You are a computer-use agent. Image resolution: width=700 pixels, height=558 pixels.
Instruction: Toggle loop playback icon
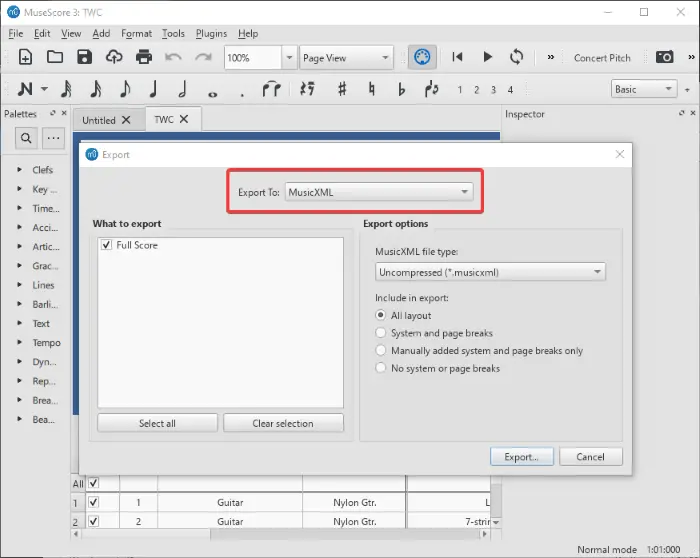[x=517, y=57]
